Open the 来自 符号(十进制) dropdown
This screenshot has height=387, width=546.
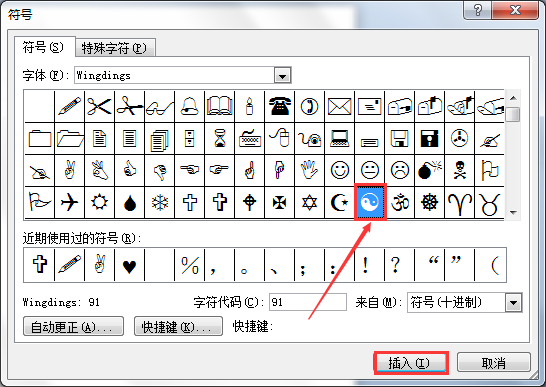pos(513,302)
